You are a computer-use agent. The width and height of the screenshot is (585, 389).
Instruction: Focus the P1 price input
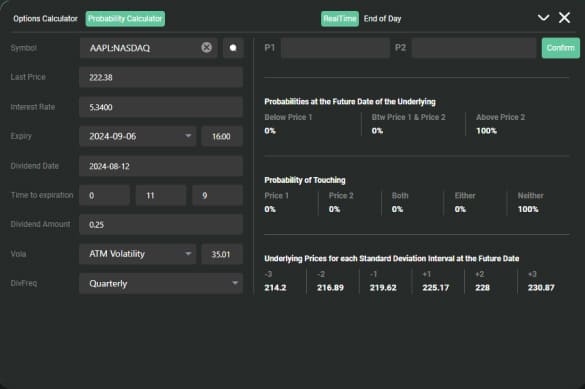point(335,48)
